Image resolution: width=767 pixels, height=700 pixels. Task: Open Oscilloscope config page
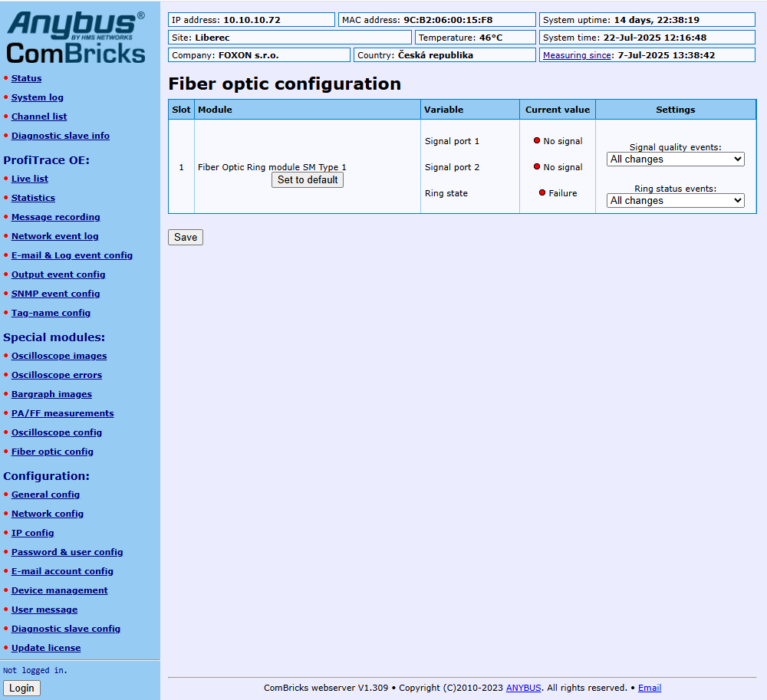click(57, 432)
